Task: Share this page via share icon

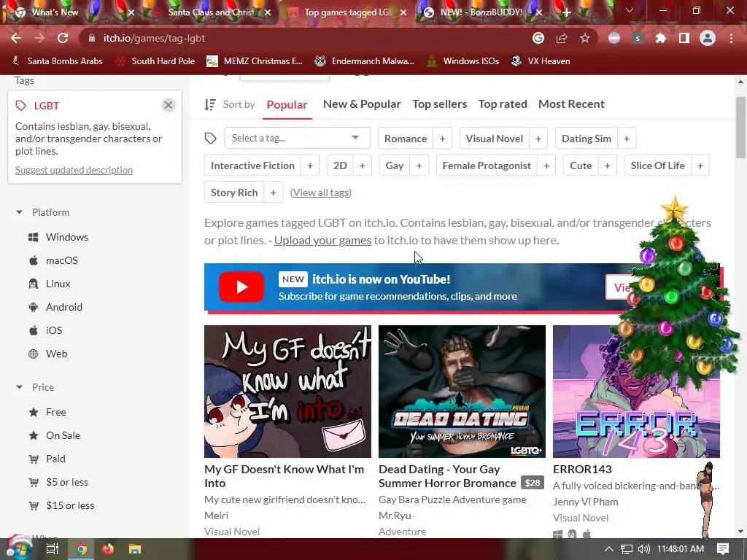Action: point(562,38)
